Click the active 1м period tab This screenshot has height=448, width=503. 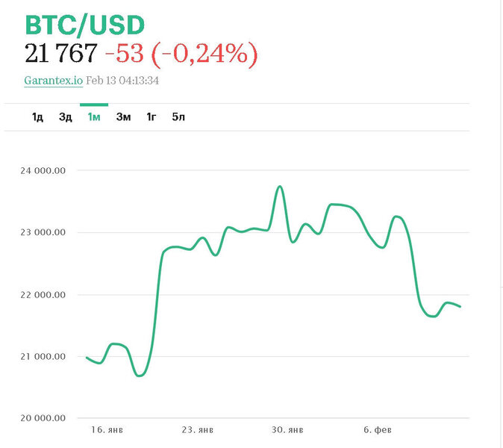pyautogui.click(x=94, y=117)
